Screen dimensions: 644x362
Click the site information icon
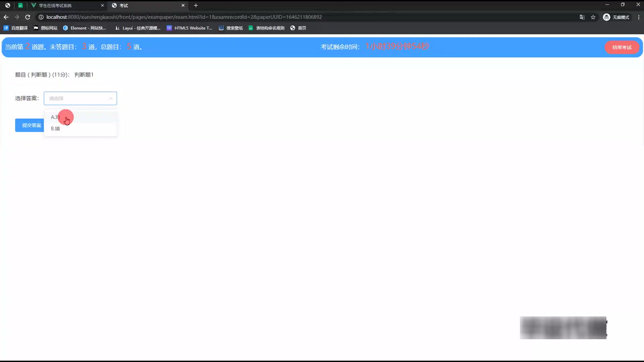coord(41,17)
